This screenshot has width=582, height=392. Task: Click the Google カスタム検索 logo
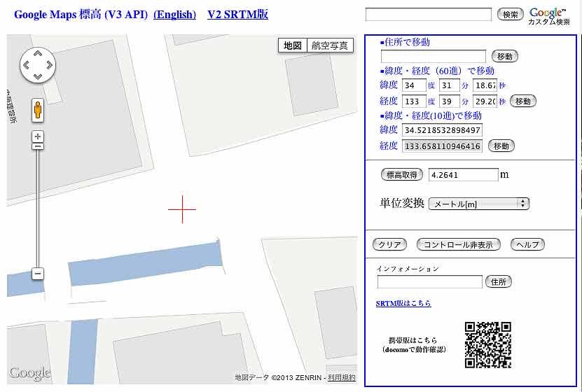tap(549, 17)
